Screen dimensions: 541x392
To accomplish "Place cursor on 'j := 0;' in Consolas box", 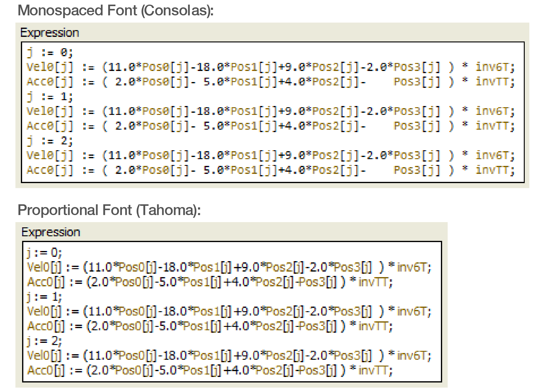I will click(x=50, y=53).
